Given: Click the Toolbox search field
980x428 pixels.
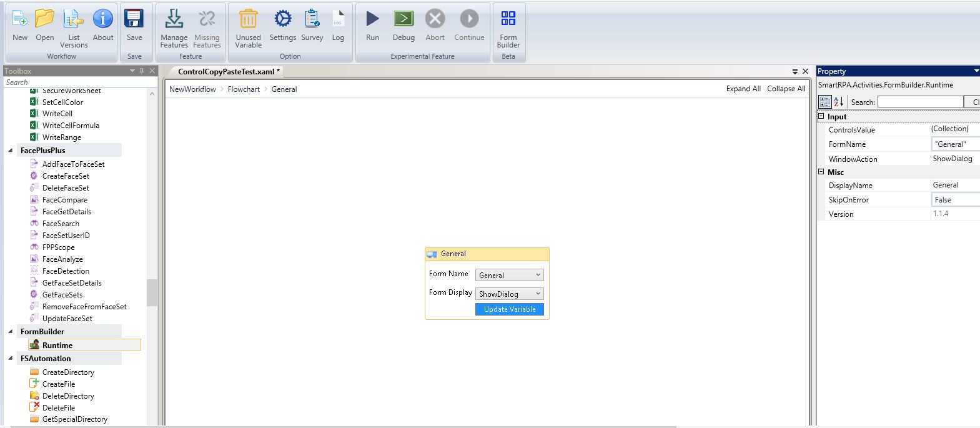Looking at the screenshot, I should [x=75, y=82].
